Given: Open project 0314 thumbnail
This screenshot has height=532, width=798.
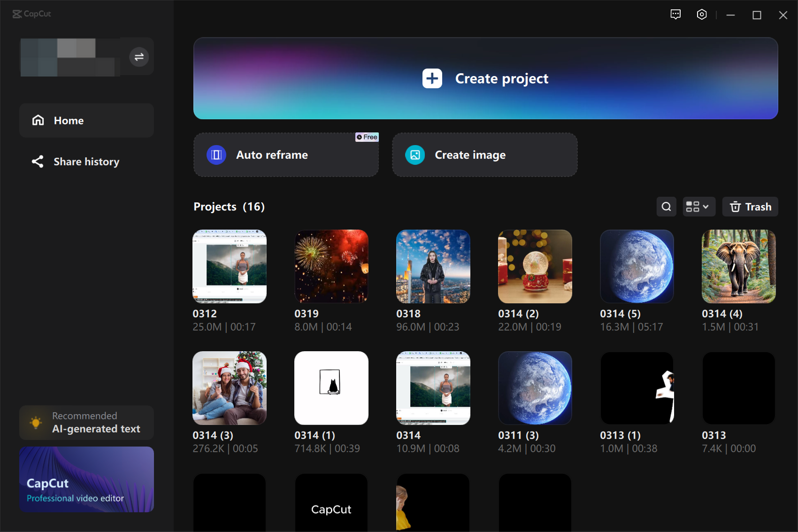Looking at the screenshot, I should (x=433, y=388).
